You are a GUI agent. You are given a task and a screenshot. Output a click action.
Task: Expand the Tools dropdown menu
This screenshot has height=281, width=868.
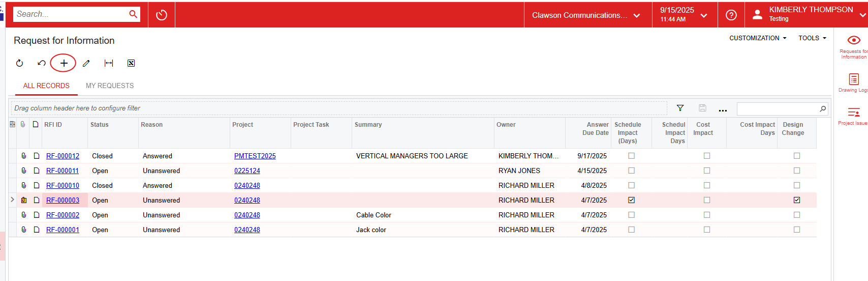812,38
